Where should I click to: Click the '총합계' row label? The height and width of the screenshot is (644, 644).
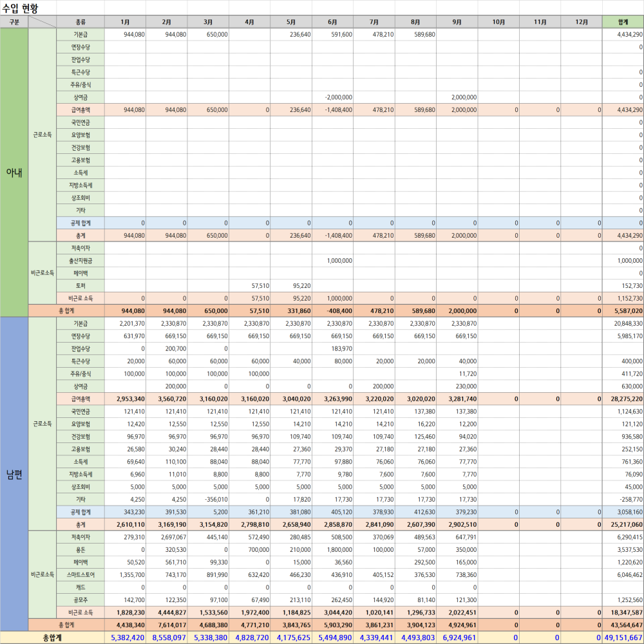[x=52, y=638]
